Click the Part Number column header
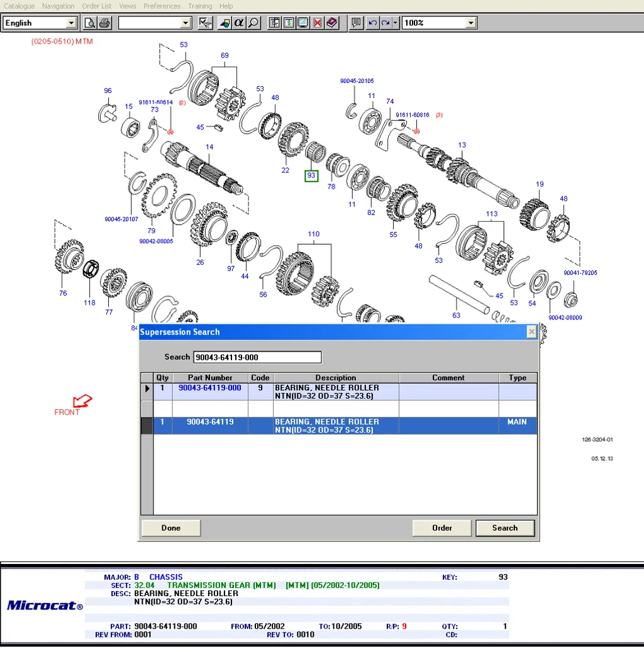Screen dimensions: 644x652 (x=210, y=378)
